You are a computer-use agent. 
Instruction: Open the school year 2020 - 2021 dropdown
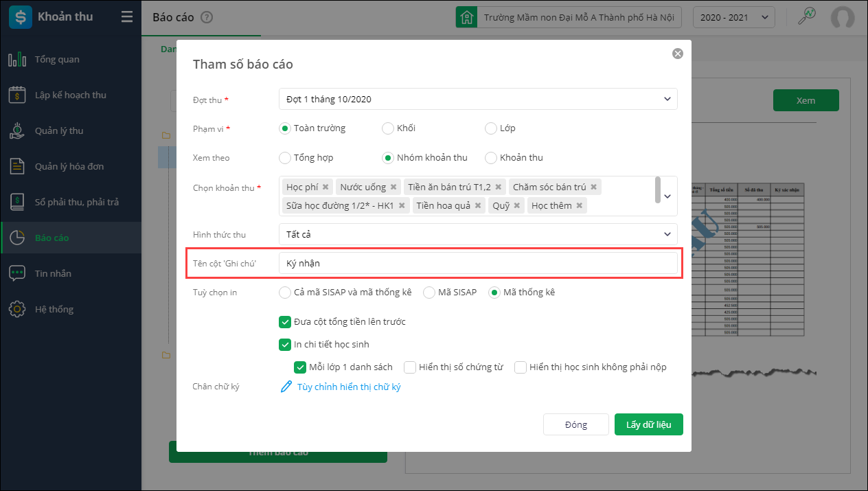pyautogui.click(x=733, y=18)
